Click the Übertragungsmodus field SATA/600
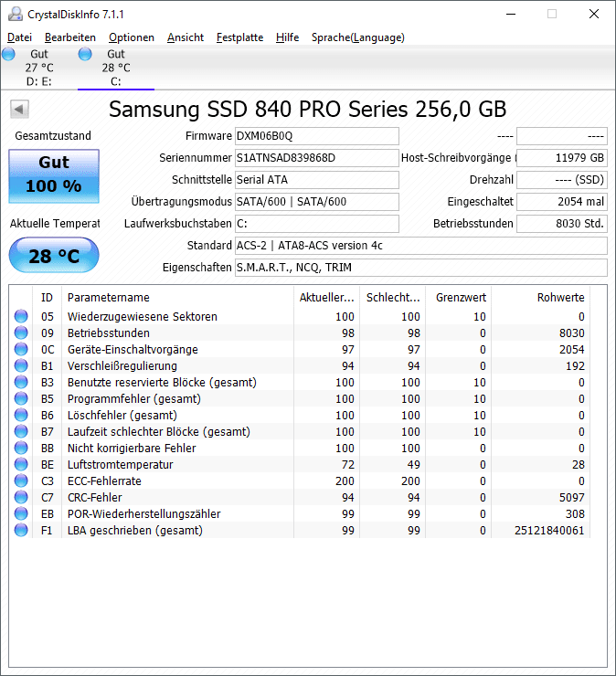Image resolution: width=616 pixels, height=676 pixels. click(317, 202)
